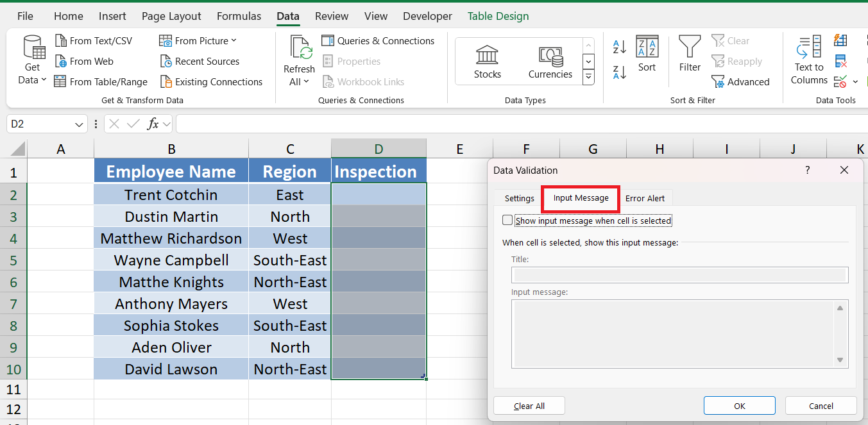Open Existing Connections
868x425 pixels.
pyautogui.click(x=210, y=82)
